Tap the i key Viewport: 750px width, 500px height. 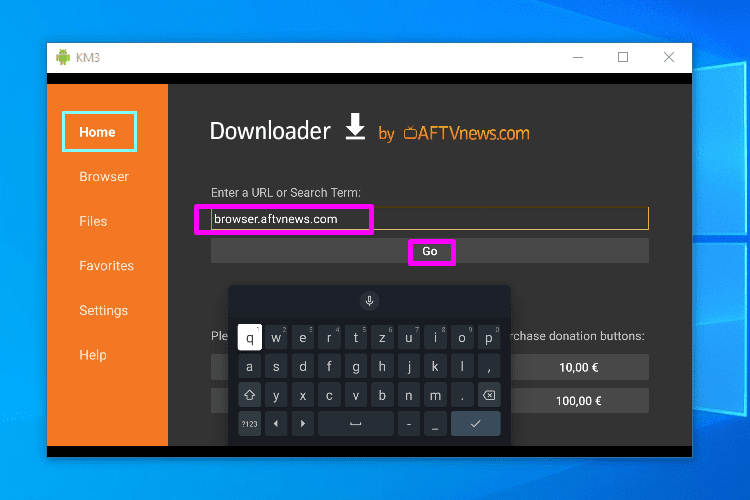pos(435,338)
